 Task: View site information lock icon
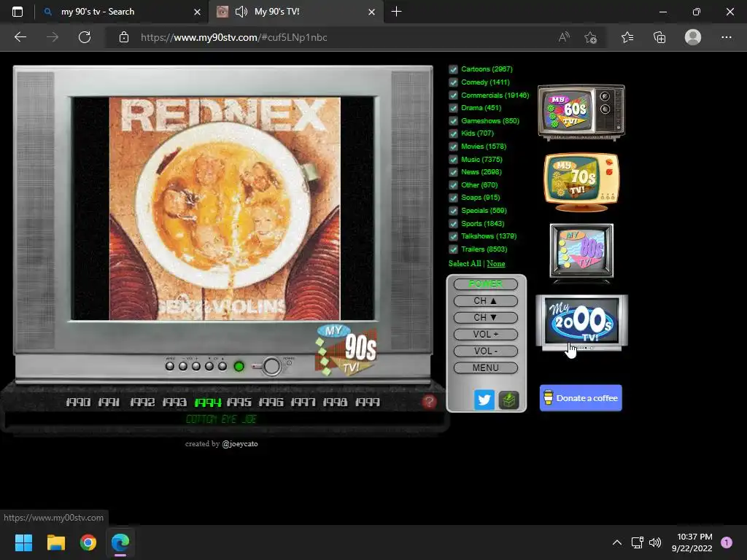click(x=124, y=37)
